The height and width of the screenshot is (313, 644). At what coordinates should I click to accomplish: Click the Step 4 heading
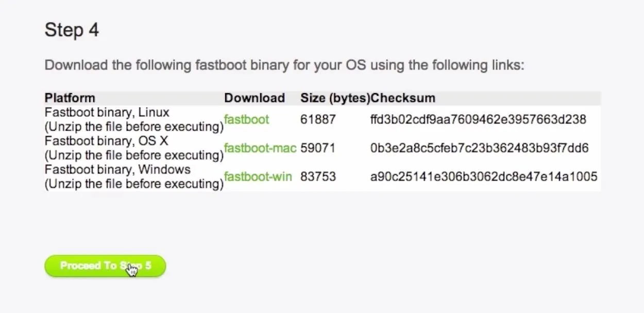(72, 30)
